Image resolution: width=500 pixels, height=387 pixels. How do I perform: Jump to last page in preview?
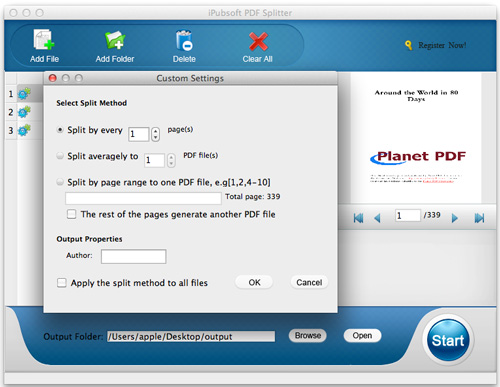pyautogui.click(x=479, y=218)
